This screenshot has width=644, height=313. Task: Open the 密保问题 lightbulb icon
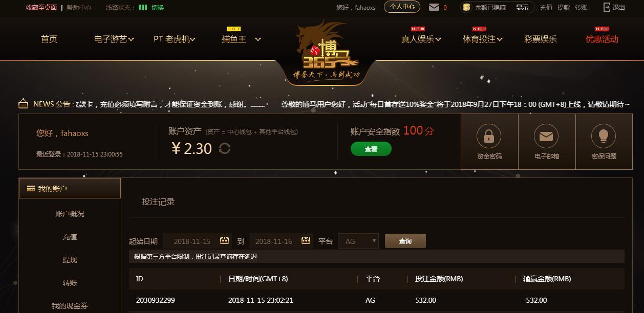coord(604,136)
